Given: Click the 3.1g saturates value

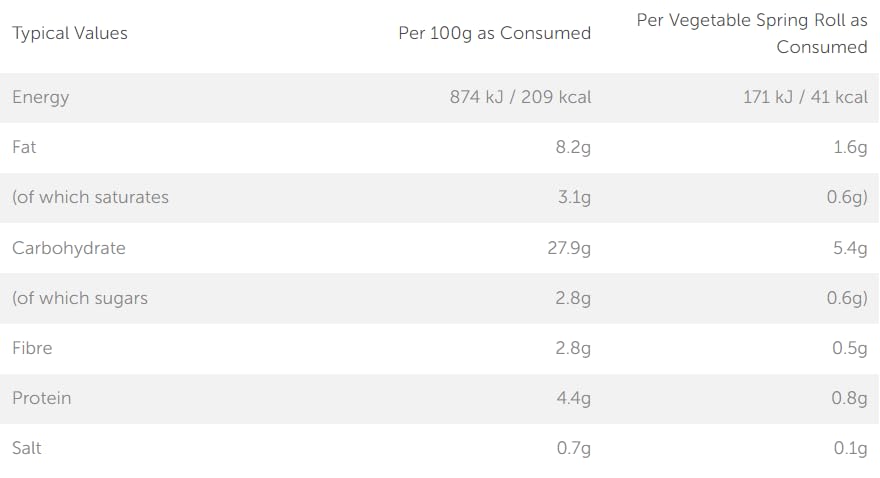Looking at the screenshot, I should [574, 197].
